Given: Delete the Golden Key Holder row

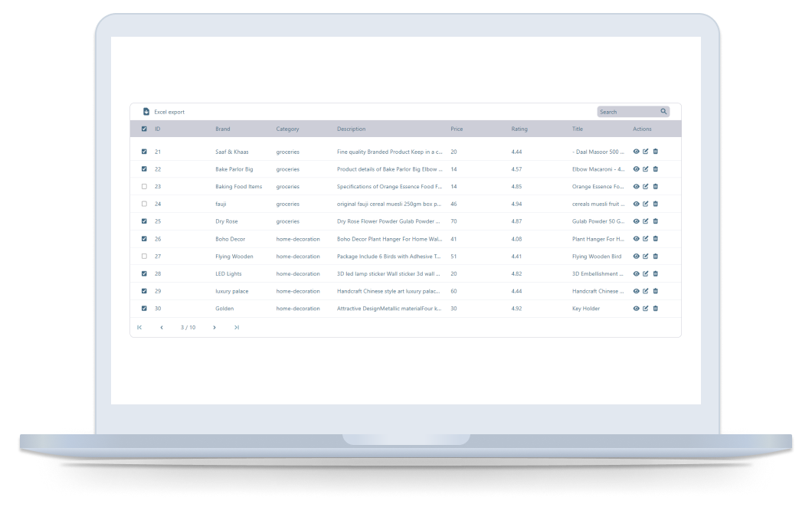Looking at the screenshot, I should coord(656,308).
